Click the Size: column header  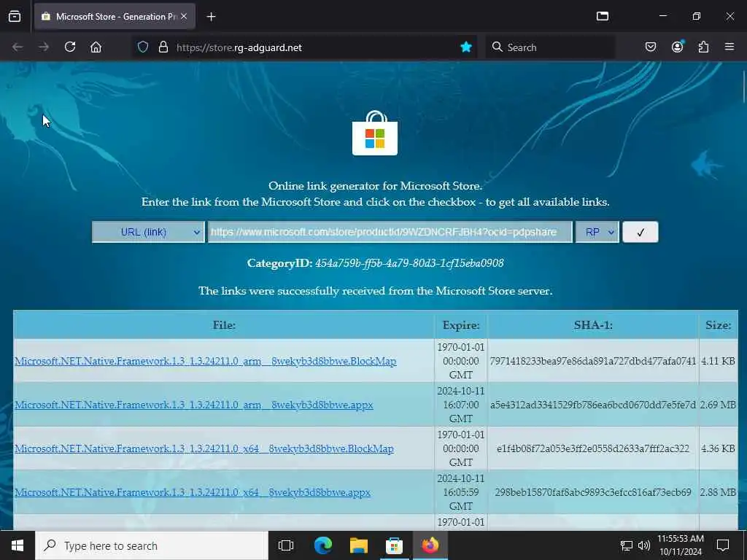click(719, 324)
